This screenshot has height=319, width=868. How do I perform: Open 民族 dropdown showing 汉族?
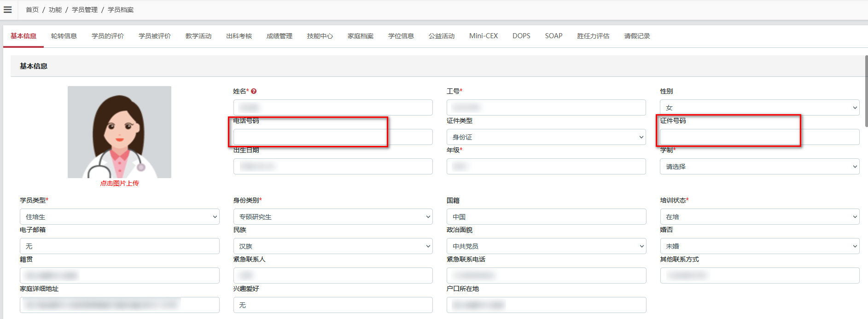333,246
